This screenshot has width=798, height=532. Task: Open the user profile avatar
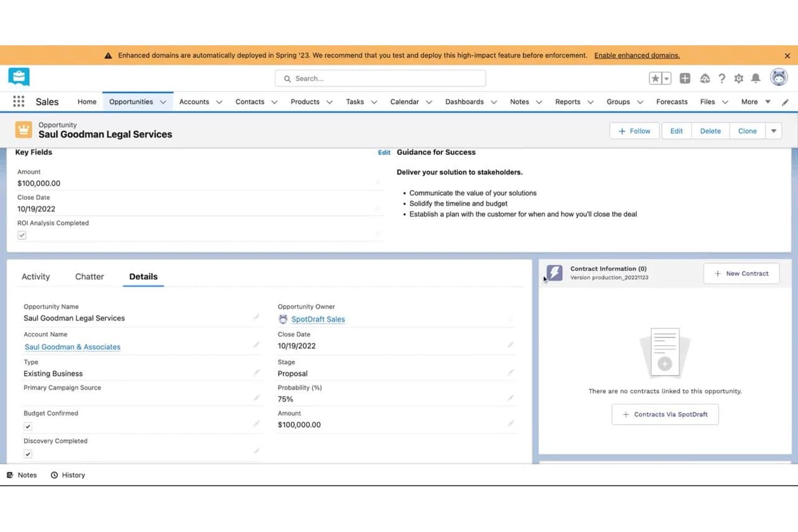pyautogui.click(x=779, y=78)
